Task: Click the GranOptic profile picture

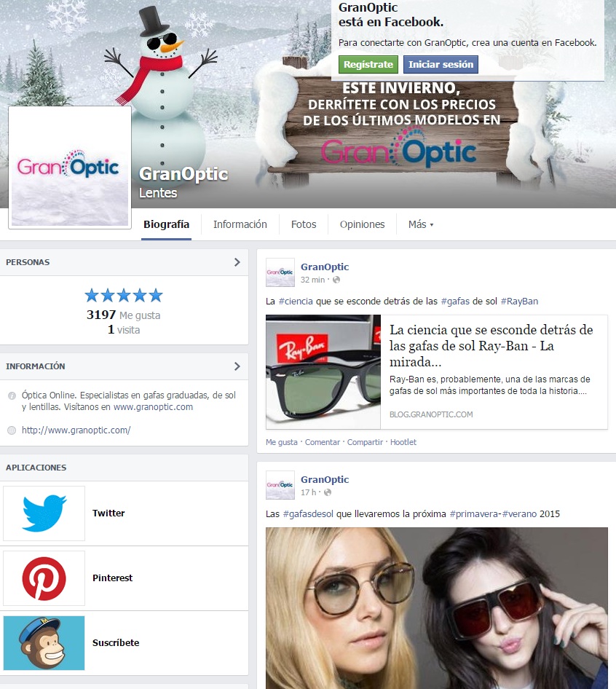Action: (x=70, y=168)
